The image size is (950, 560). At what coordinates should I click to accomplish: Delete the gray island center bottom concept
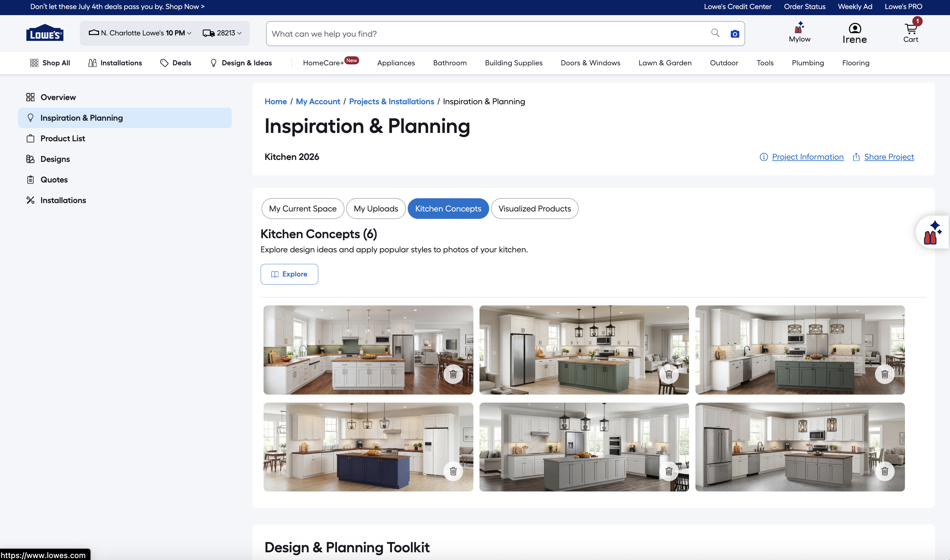point(668,471)
